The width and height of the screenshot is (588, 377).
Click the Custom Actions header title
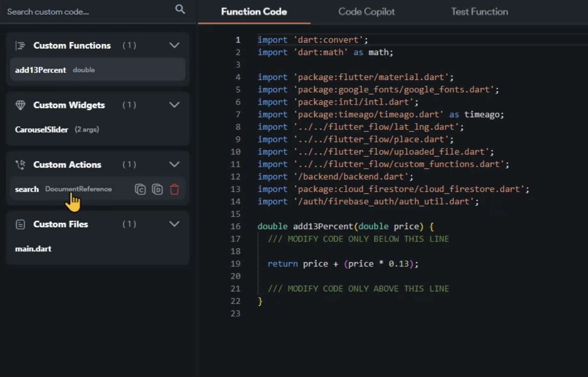tap(67, 165)
